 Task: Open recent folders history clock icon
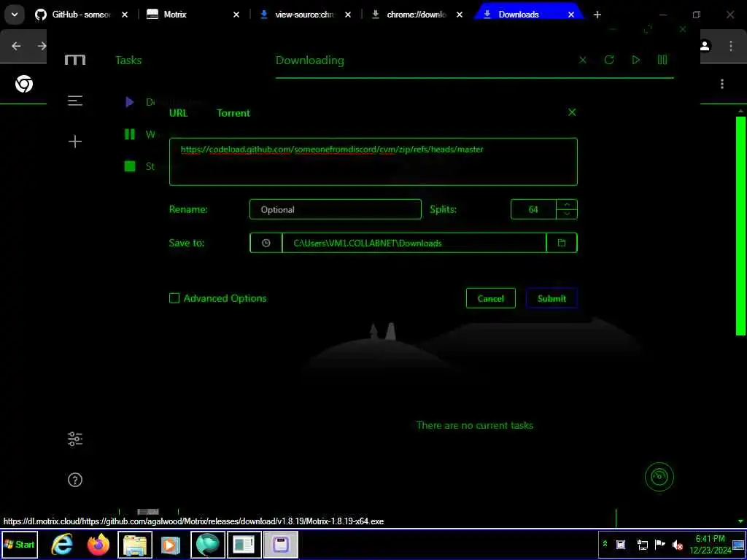tap(266, 243)
